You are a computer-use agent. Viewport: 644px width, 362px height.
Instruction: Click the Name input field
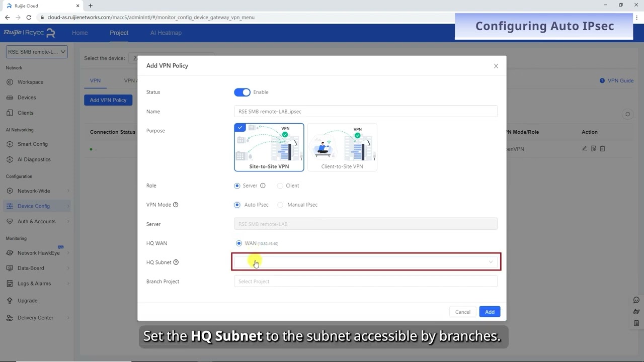click(366, 112)
